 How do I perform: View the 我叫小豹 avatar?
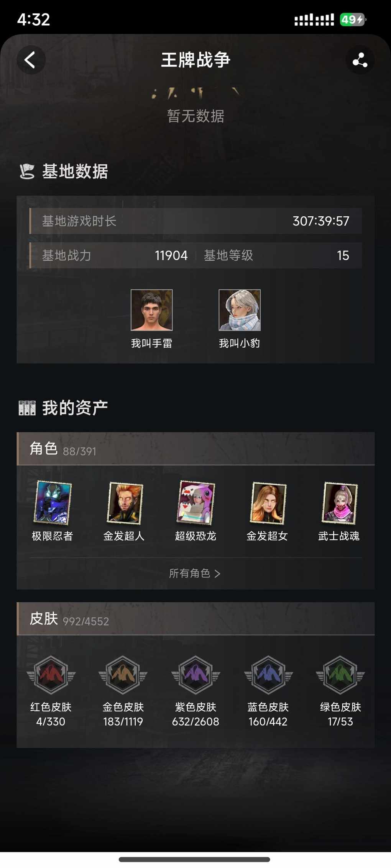click(240, 310)
